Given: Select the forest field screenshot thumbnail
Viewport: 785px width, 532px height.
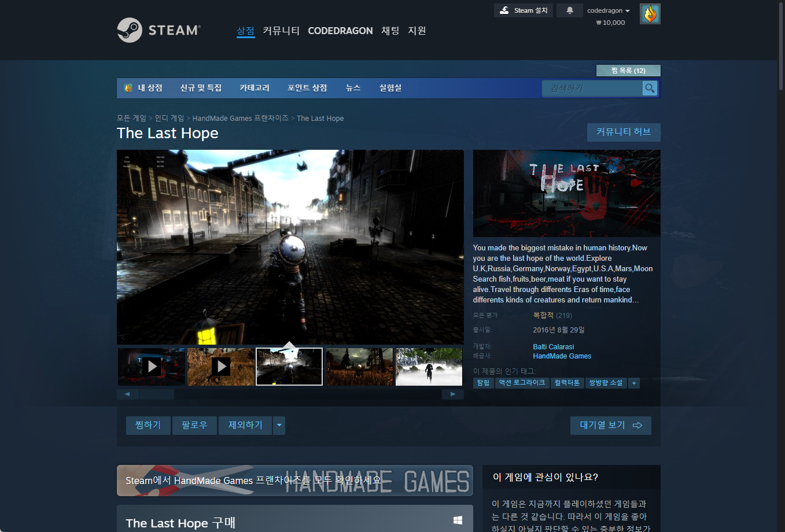Looking at the screenshot, I should click(x=359, y=367).
